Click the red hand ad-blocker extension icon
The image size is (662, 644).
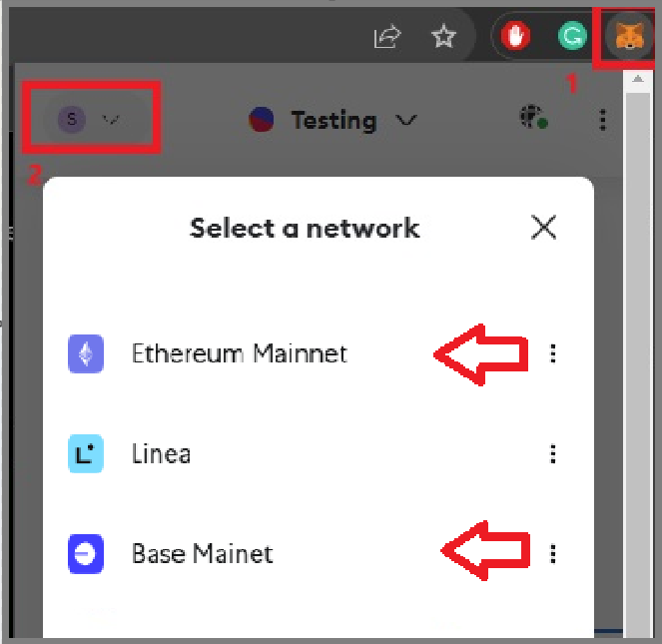(515, 36)
